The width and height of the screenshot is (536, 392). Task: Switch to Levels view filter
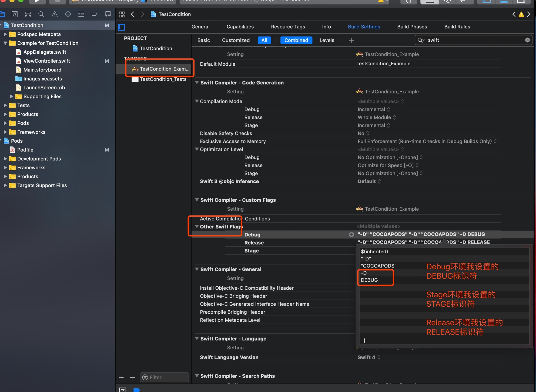(326, 40)
